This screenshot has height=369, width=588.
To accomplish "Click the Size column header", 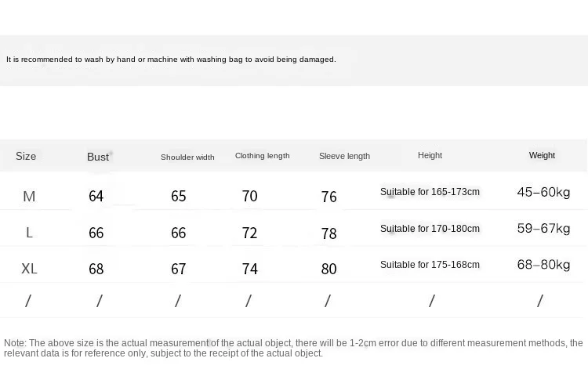I will click(26, 156).
